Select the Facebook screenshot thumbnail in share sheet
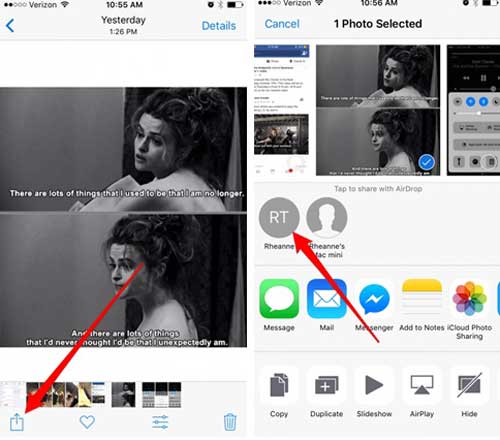 click(282, 110)
